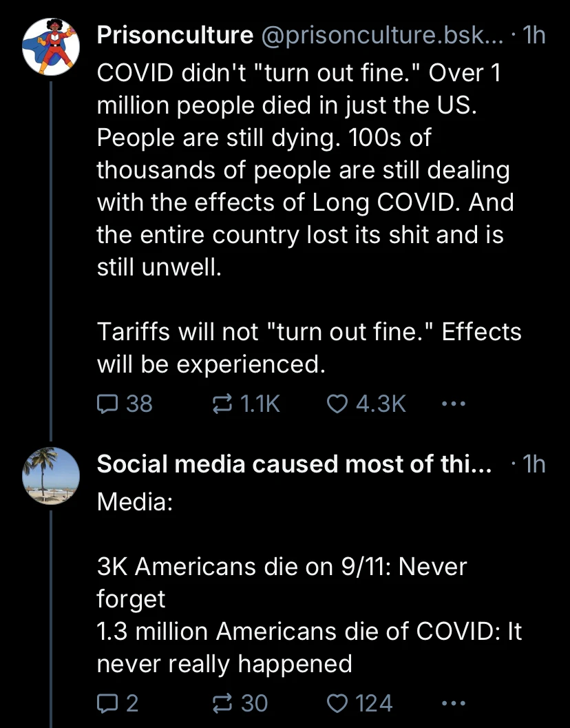The width and height of the screenshot is (570, 728).
Task: View the 124 likes count on reply
Action: (375, 703)
